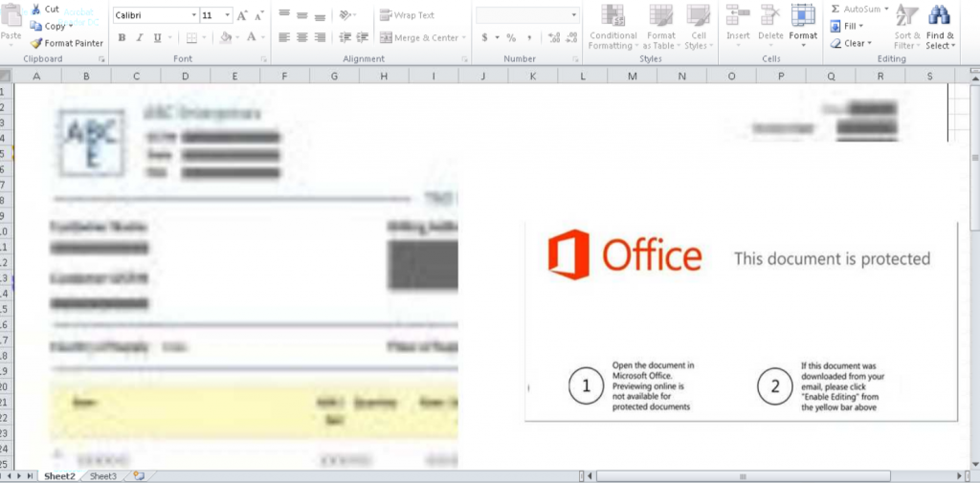Image resolution: width=980 pixels, height=483 pixels.
Task: Open Format as Table gallery
Action: 660,27
